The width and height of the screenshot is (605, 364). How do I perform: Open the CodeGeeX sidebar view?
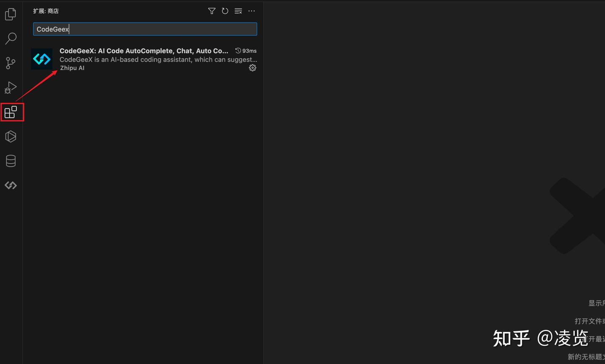pyautogui.click(x=11, y=185)
